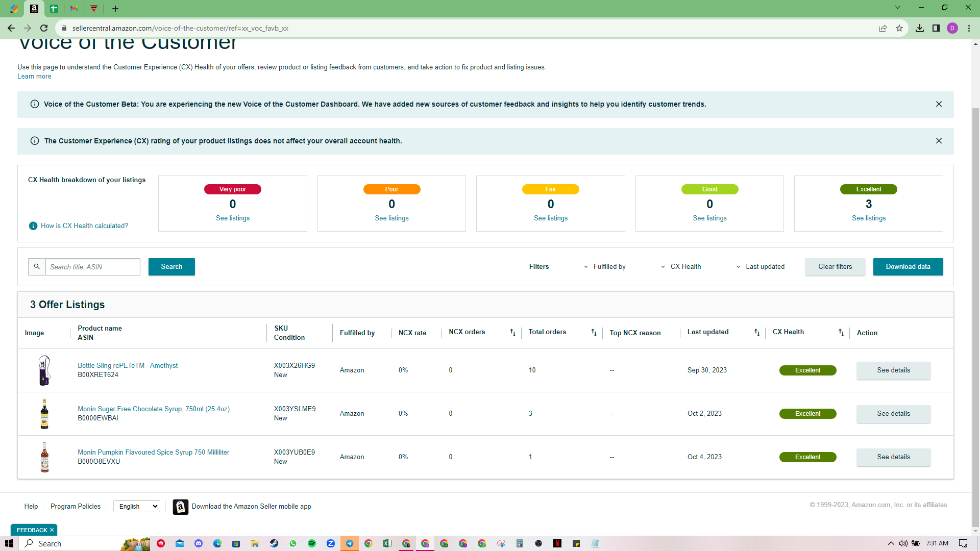The width and height of the screenshot is (980, 551).
Task: Bookmark this page with the star icon
Action: 899,28
